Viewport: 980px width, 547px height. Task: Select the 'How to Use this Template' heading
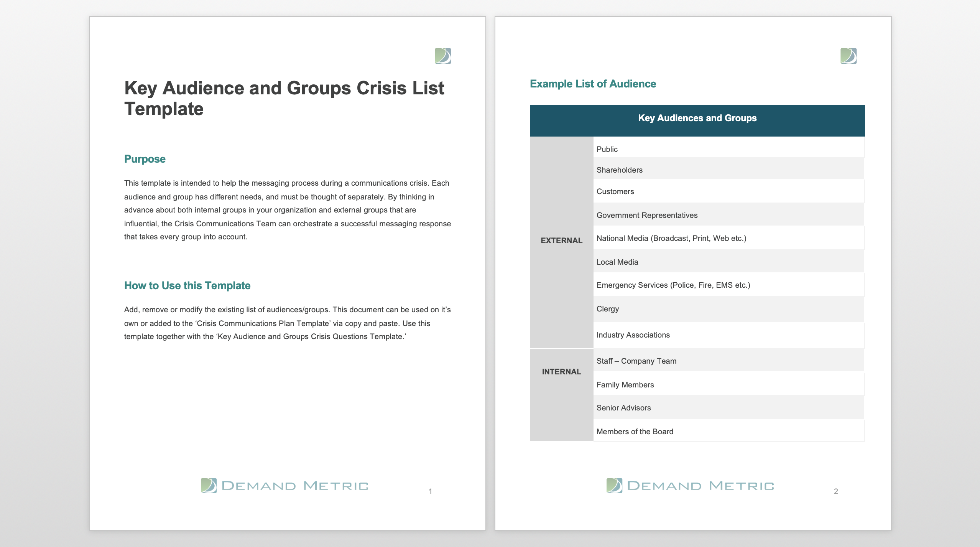(x=187, y=285)
